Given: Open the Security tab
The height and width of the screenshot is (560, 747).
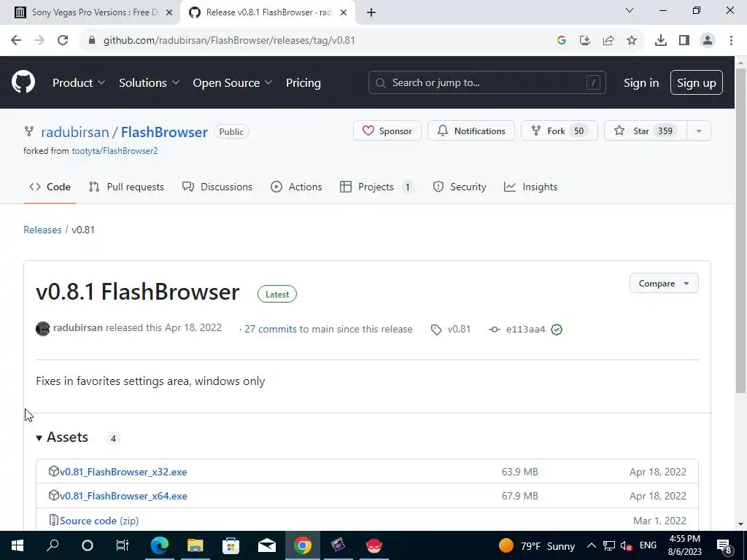Looking at the screenshot, I should pyautogui.click(x=460, y=187).
